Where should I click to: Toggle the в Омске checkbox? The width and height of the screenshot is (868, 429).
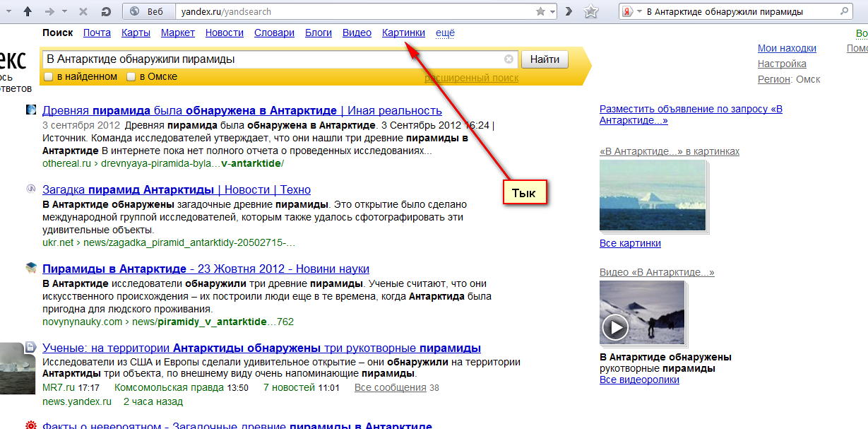[131, 76]
